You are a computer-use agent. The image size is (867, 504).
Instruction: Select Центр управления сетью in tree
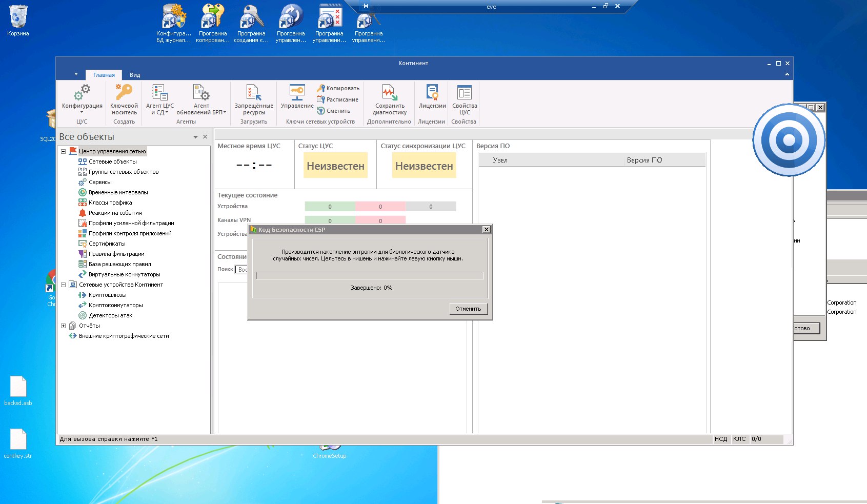tap(112, 151)
